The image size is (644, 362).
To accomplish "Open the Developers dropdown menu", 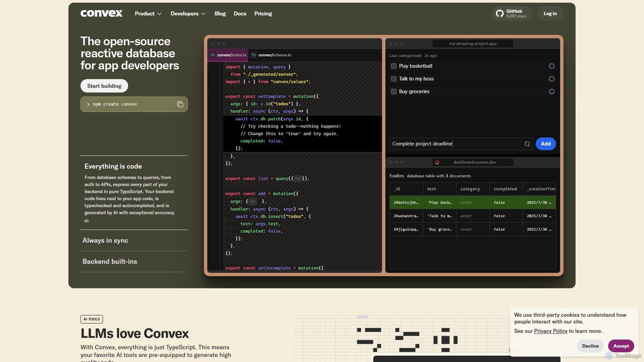I will point(188,14).
